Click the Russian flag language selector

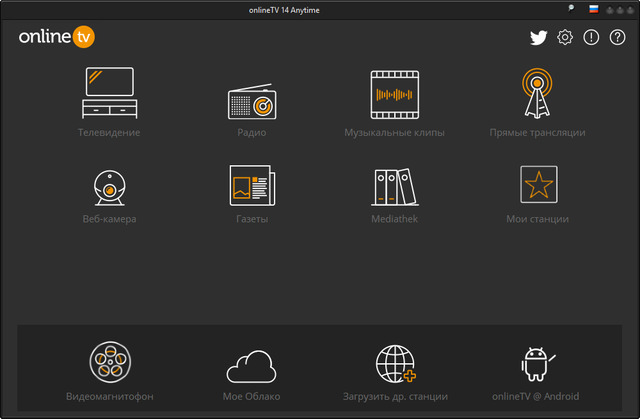point(593,8)
